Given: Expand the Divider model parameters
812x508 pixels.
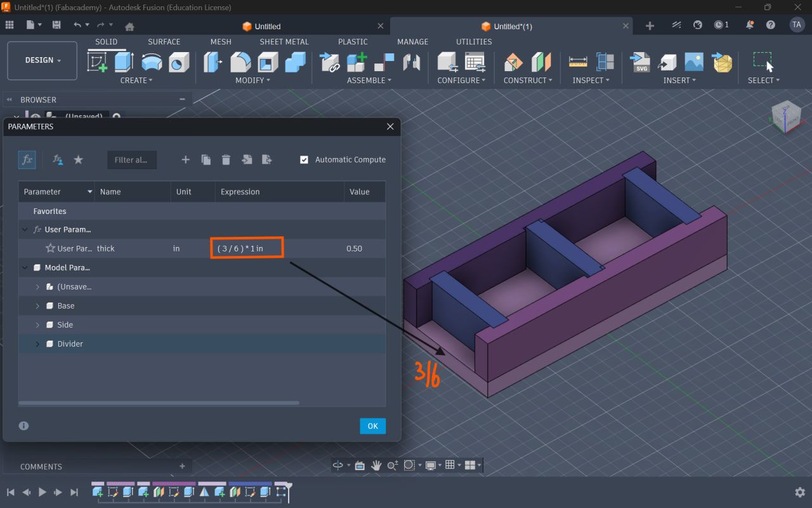Looking at the screenshot, I should click(x=37, y=344).
